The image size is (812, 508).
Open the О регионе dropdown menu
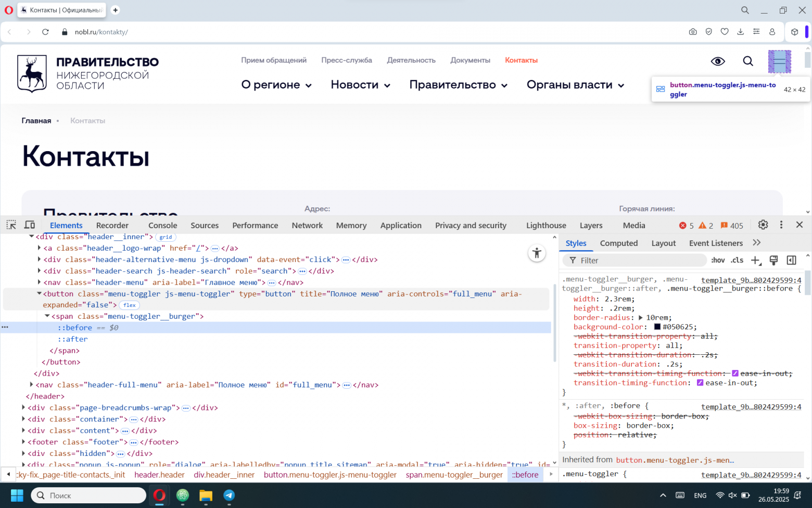point(276,84)
